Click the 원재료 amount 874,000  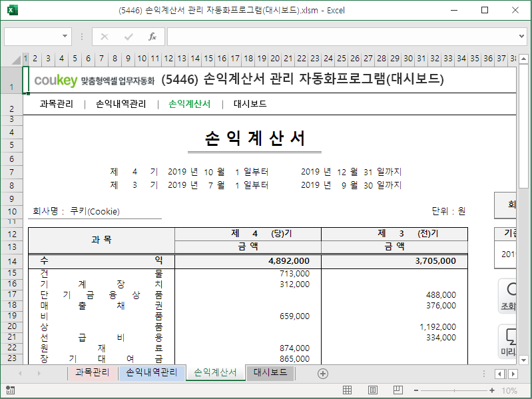(x=294, y=348)
